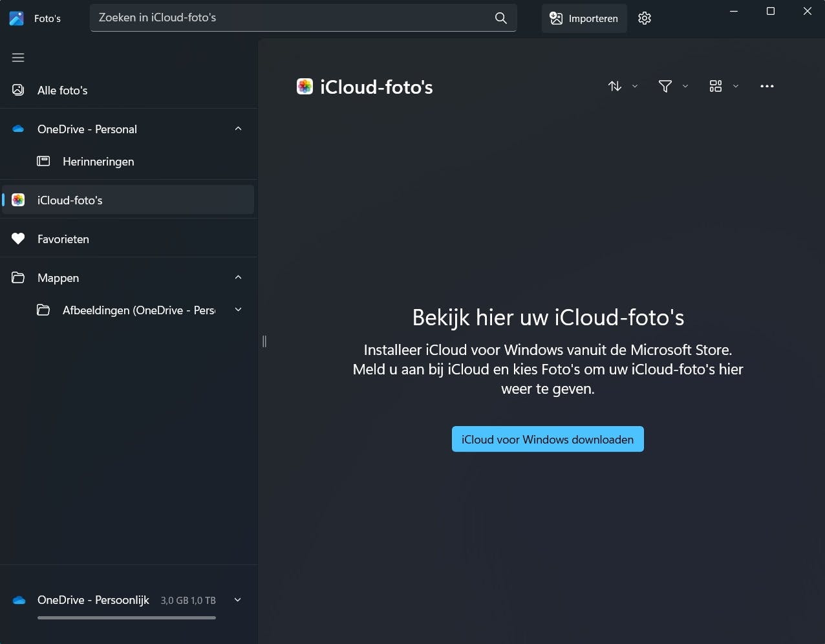825x644 pixels.
Task: Click iCloud voor Windows downloaden button
Action: 548,439
